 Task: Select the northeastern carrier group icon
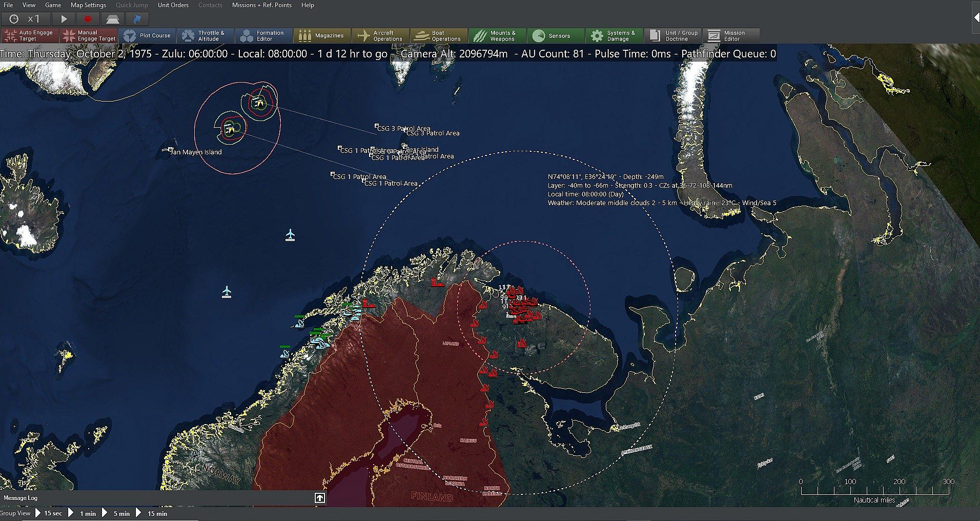[x=260, y=104]
